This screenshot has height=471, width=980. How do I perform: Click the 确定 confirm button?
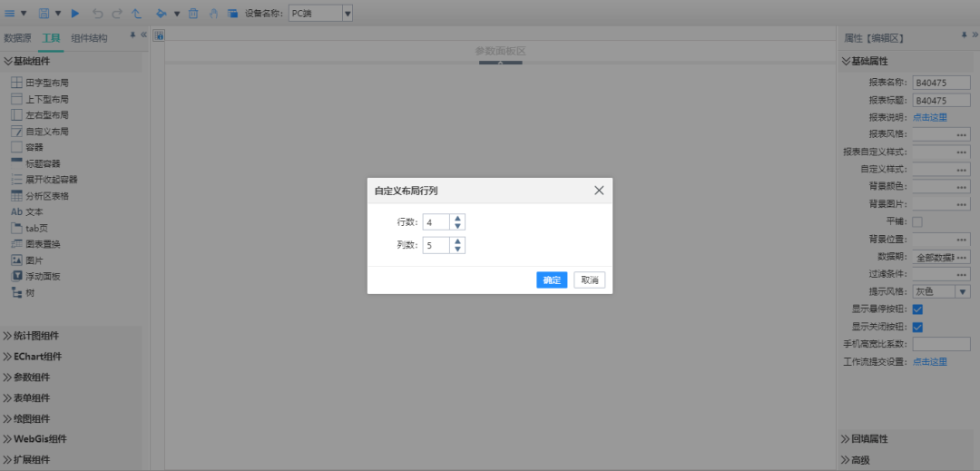552,280
